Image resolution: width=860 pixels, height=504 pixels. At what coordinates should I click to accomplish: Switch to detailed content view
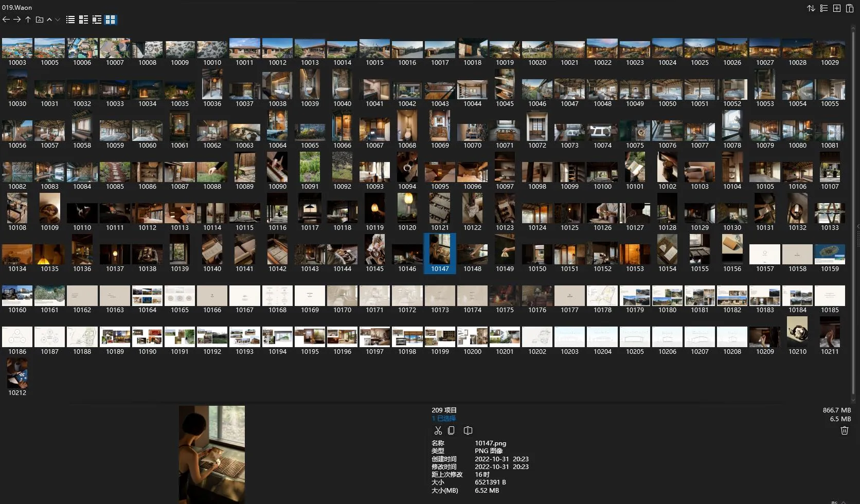tap(97, 20)
